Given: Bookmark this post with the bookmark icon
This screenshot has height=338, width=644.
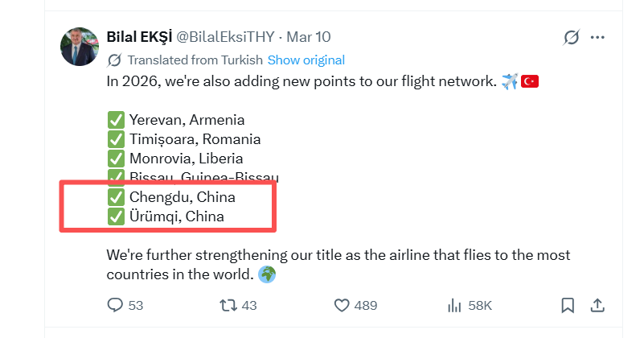Looking at the screenshot, I should tap(568, 305).
